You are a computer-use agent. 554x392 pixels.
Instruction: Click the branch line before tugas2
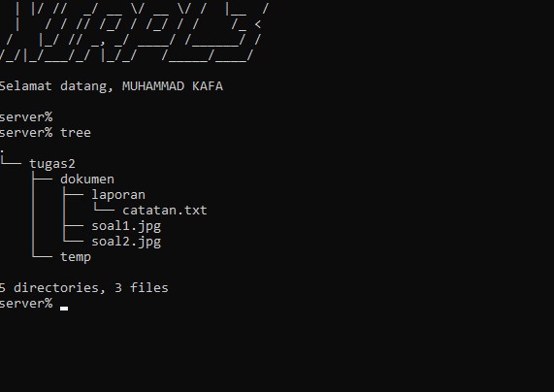click(11, 161)
